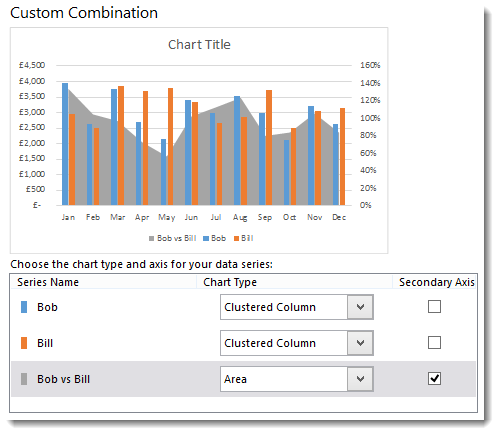Click the orange Bill series color marker
499x435 pixels.
pyautogui.click(x=24, y=343)
